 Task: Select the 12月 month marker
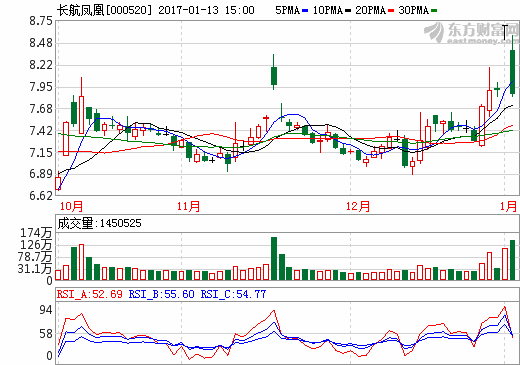click(x=358, y=206)
